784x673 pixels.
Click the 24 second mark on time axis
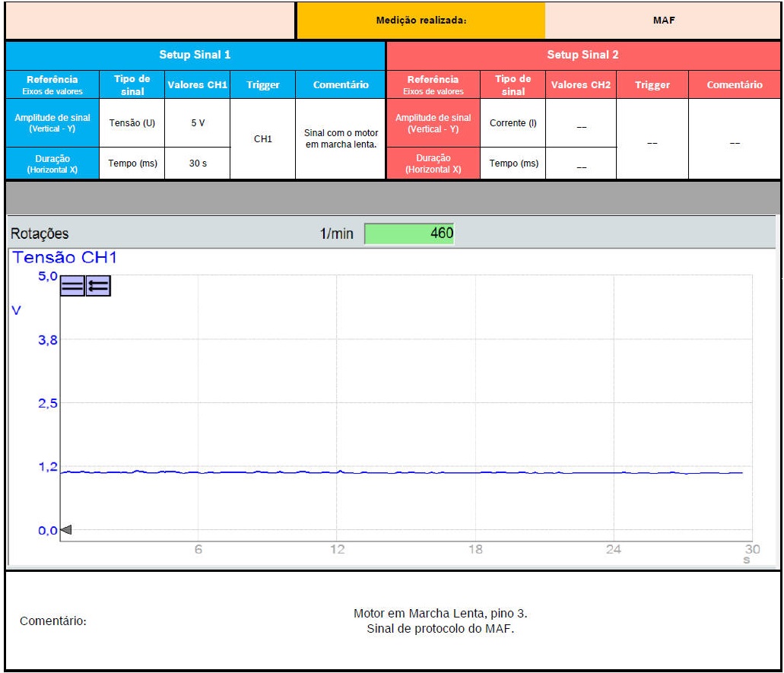614,549
